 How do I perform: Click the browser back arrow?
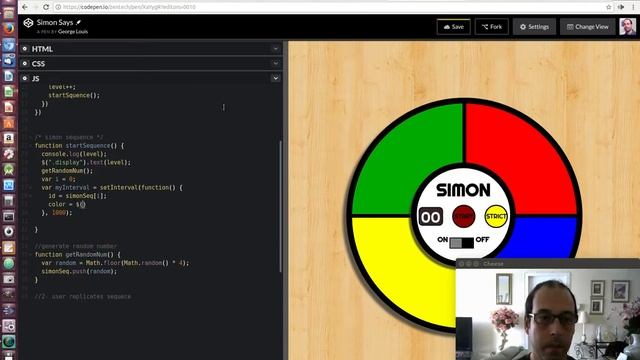(25, 7)
